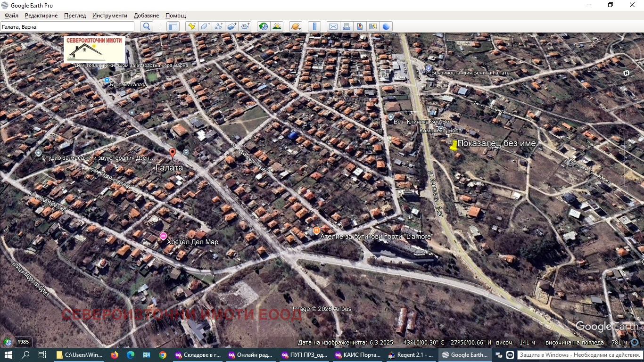Add a polygon with toolbar icon
644x362 pixels.
click(x=205, y=26)
